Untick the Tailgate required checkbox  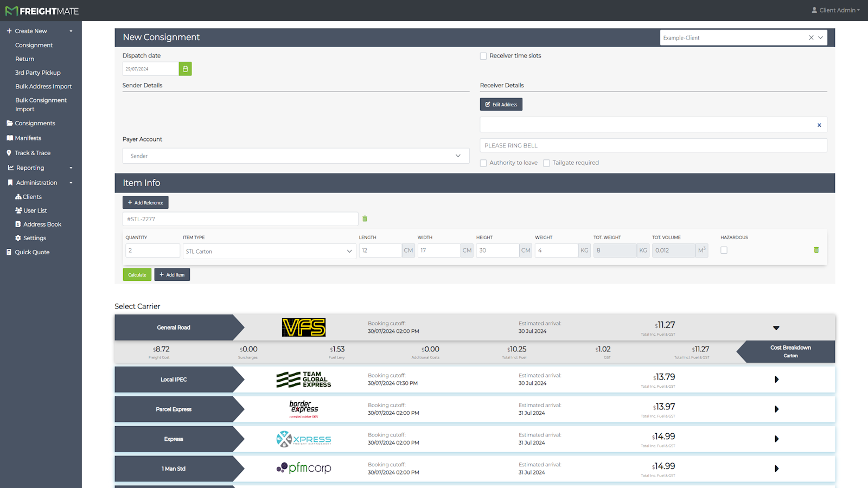(546, 163)
